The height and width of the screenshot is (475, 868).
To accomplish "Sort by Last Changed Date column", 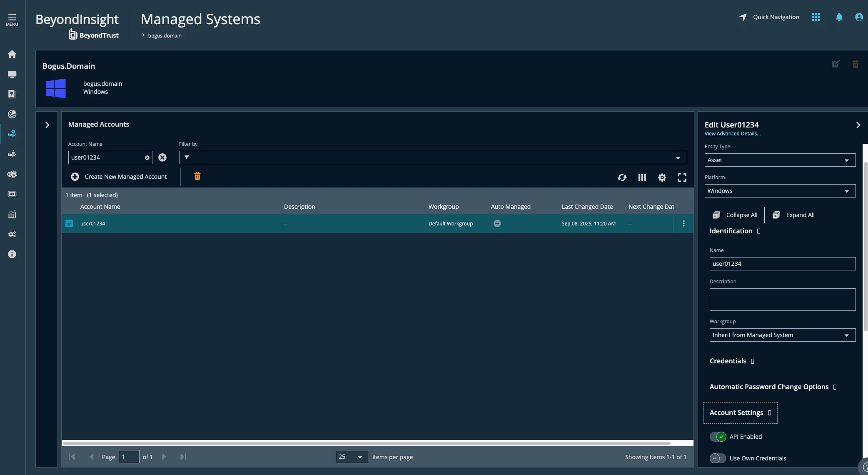I will [587, 207].
